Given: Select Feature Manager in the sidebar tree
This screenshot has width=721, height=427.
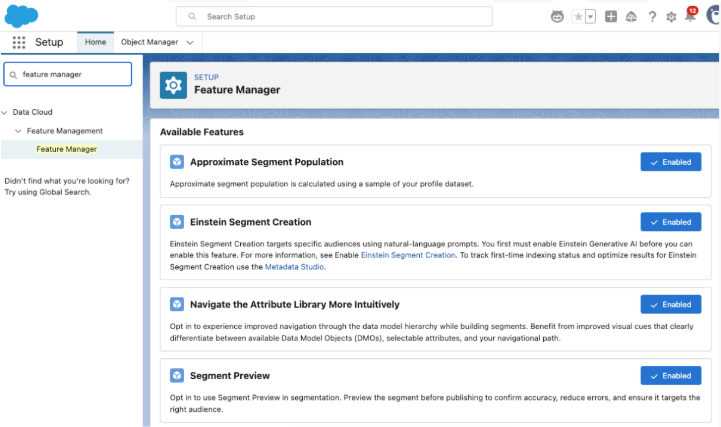Looking at the screenshot, I should point(67,149).
